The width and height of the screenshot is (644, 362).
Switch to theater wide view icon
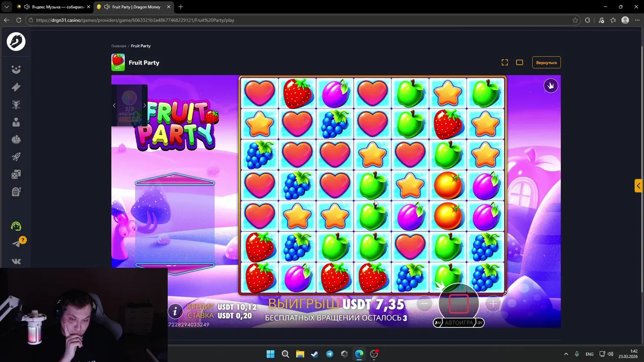click(520, 62)
